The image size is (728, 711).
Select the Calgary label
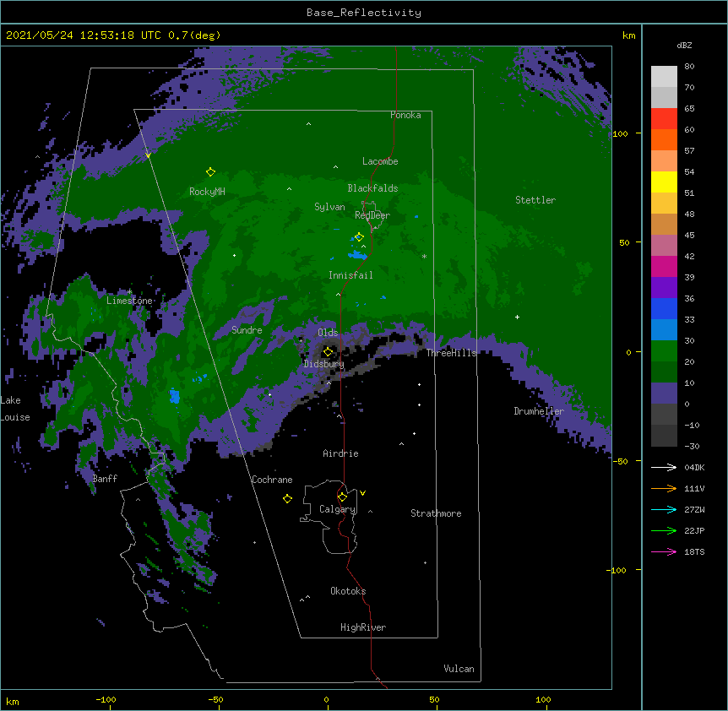(x=338, y=509)
